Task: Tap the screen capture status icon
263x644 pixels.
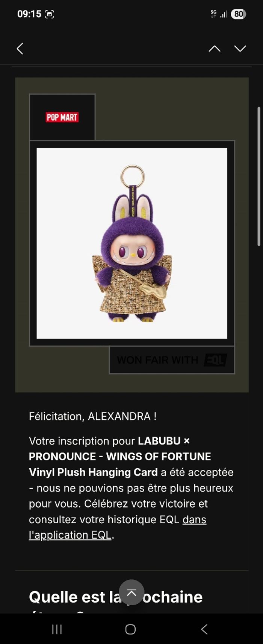Action: click(50, 14)
